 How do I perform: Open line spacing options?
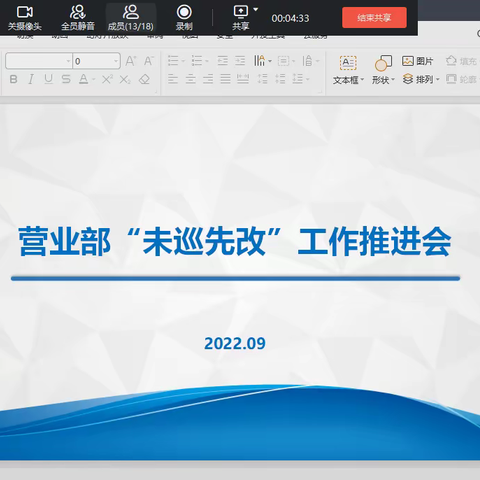[297, 79]
